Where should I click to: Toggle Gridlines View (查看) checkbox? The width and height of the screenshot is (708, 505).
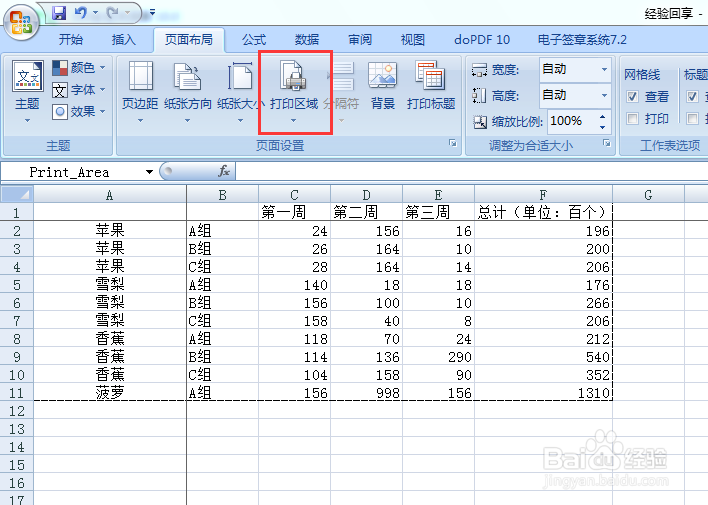click(632, 96)
